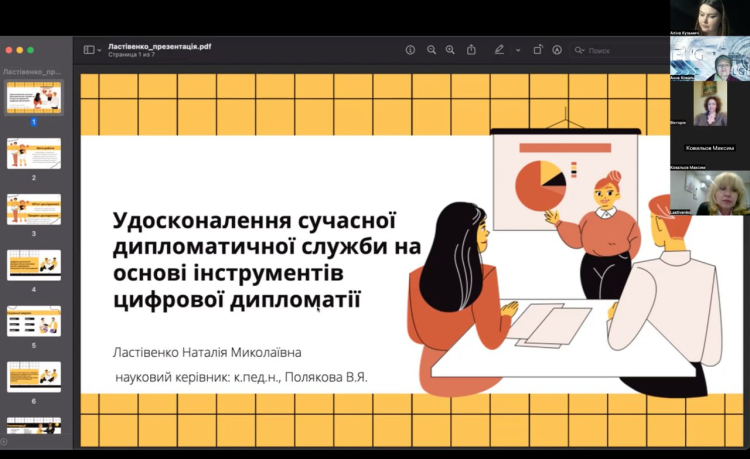Viewport: 750px width, 459px height.
Task: Click the search field in toolbar
Action: point(615,50)
